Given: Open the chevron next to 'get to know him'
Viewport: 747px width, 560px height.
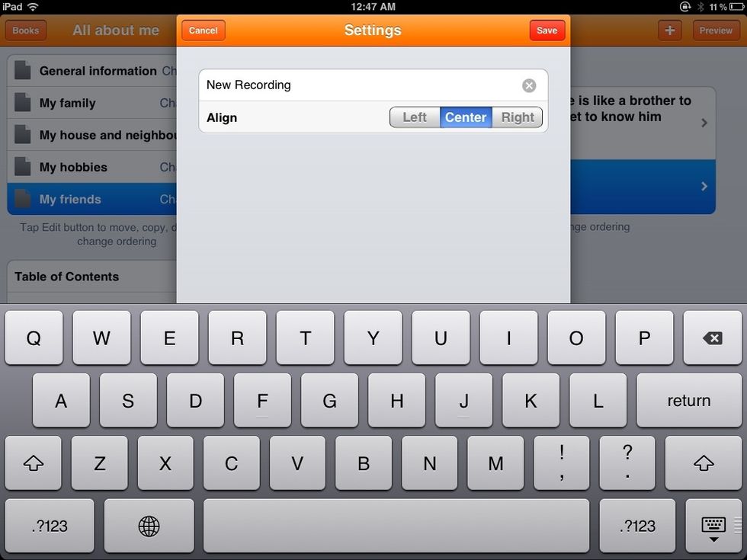Looking at the screenshot, I should [x=704, y=121].
